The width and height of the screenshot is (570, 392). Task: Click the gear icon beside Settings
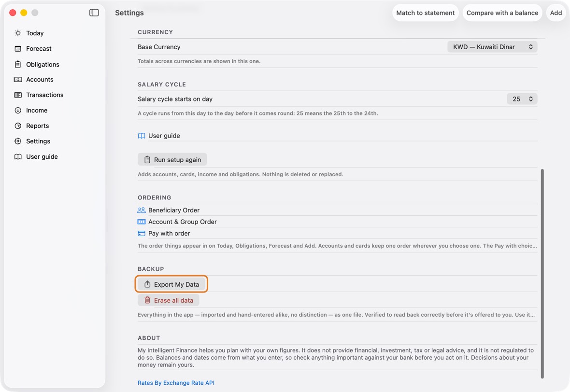(18, 141)
